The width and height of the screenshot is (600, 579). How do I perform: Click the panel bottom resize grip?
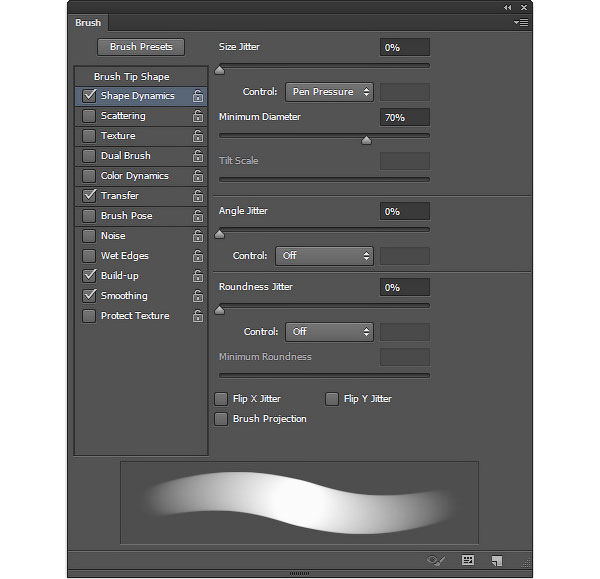(x=299, y=573)
